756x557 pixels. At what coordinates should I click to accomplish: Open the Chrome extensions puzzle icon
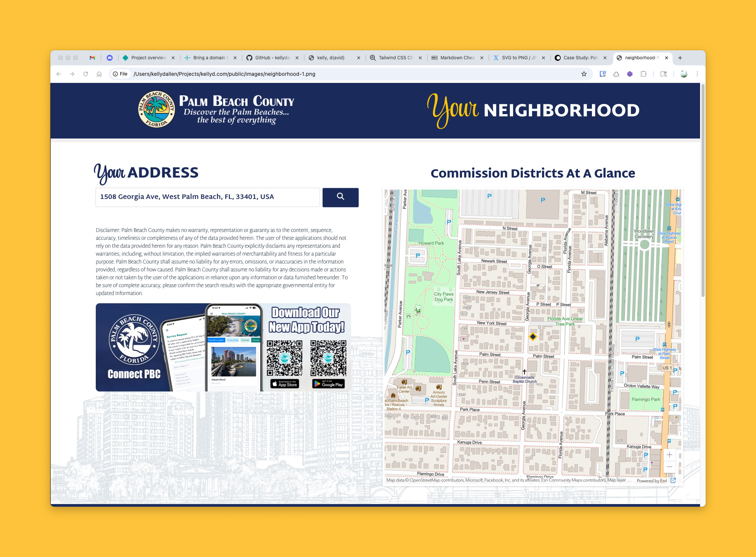click(x=644, y=74)
